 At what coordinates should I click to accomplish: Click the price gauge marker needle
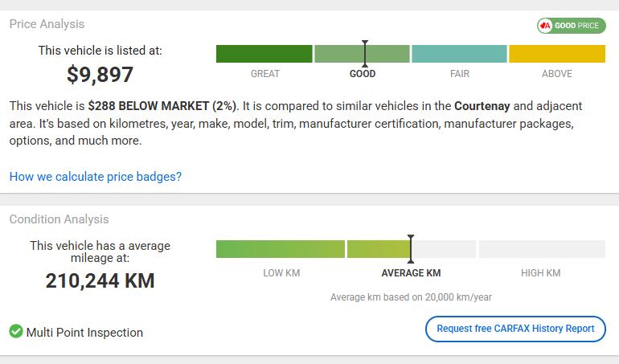[365, 54]
